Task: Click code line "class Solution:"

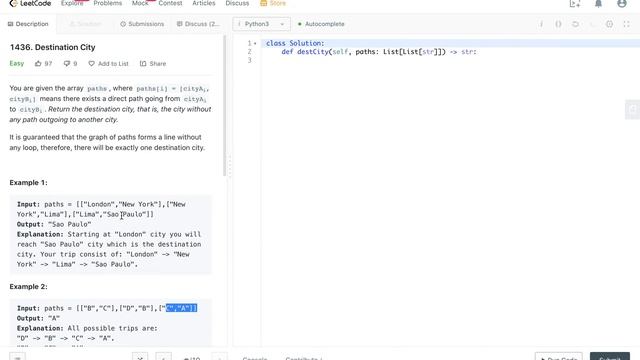Action: point(295,43)
